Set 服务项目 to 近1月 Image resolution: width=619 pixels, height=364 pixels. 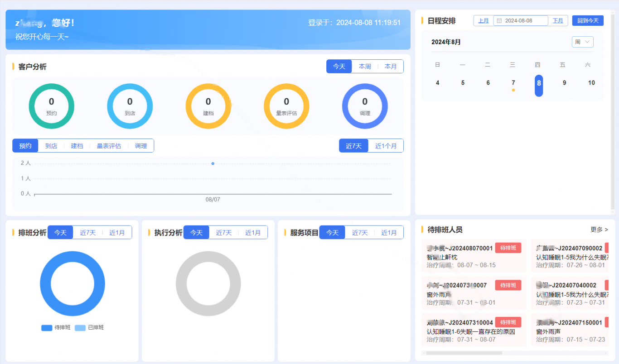coord(389,232)
